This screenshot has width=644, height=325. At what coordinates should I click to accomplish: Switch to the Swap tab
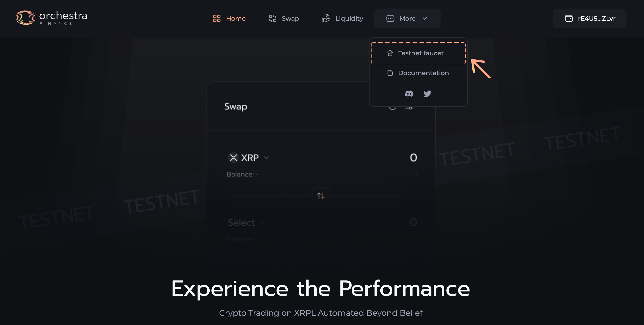click(284, 18)
